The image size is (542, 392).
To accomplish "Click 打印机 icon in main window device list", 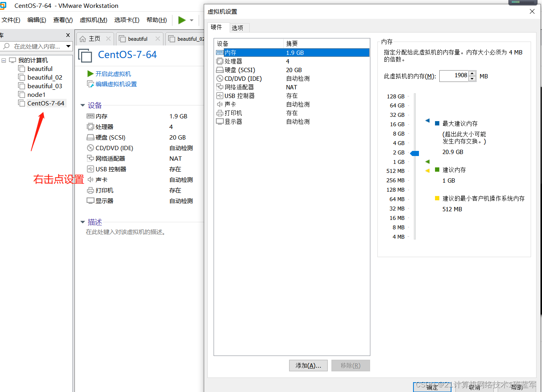I will pyautogui.click(x=91, y=191).
